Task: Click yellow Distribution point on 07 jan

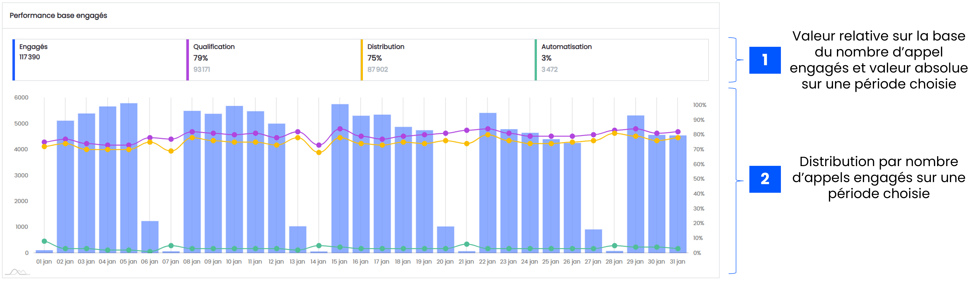Action: [x=171, y=151]
